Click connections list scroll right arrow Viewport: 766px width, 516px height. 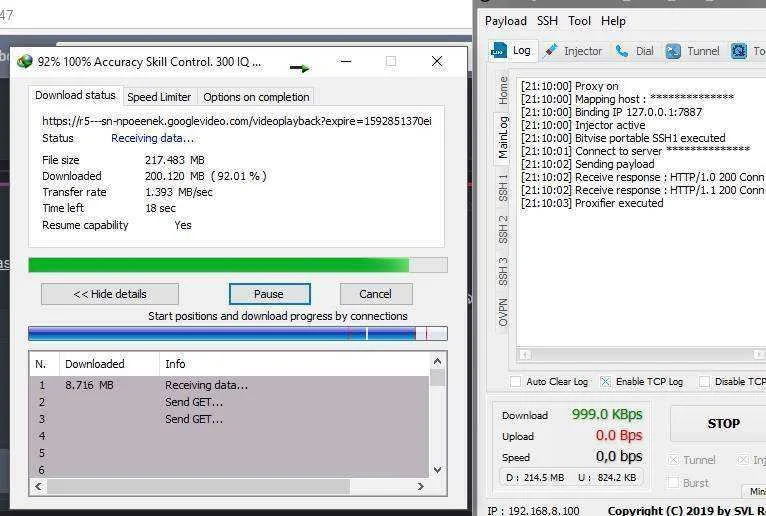pos(421,486)
